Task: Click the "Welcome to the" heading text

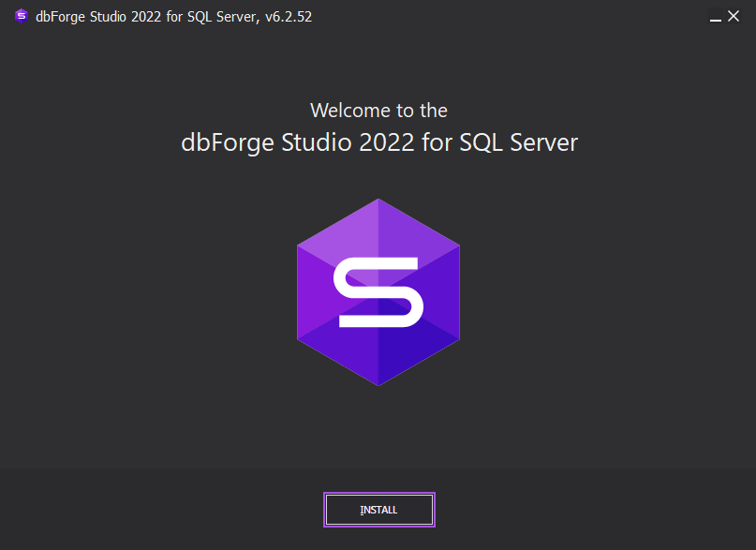Action: [x=378, y=111]
